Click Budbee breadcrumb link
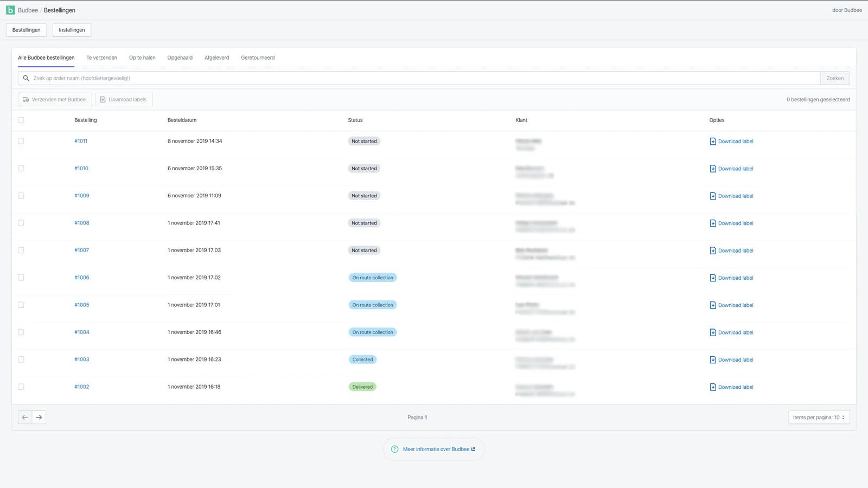The height and width of the screenshot is (488, 868). (28, 10)
